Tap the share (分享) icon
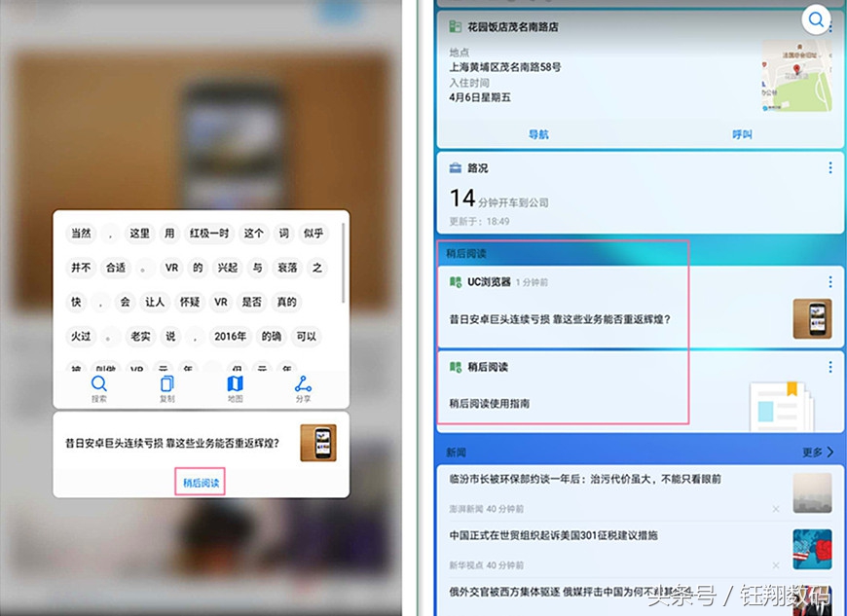The width and height of the screenshot is (847, 616). click(303, 384)
